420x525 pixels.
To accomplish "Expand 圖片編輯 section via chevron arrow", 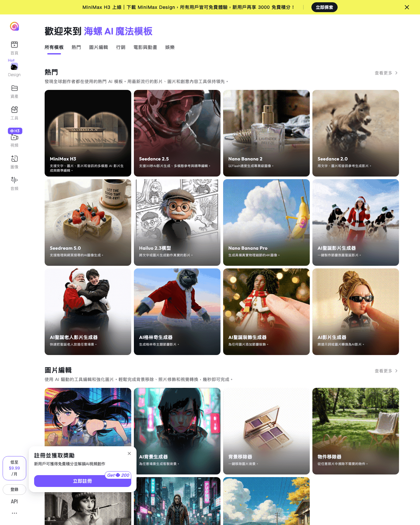I will coord(396,371).
